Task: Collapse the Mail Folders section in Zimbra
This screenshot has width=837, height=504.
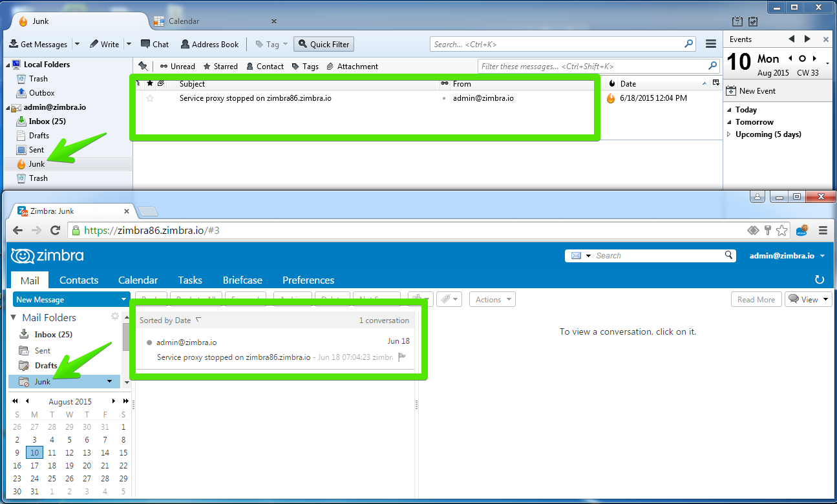Action: point(14,317)
